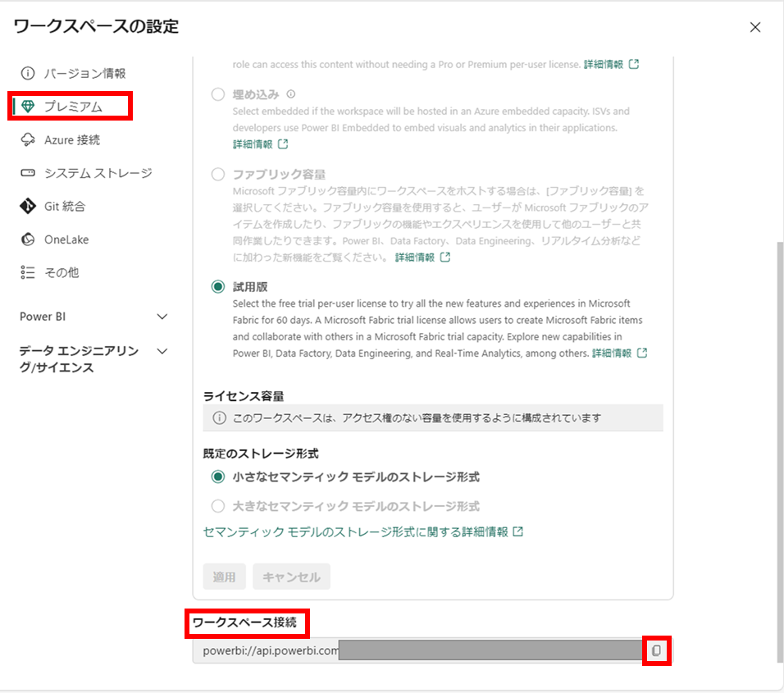Viewport: 784px width, 693px height.
Task: Click the ライセンス容量 heading text
Action: click(x=244, y=396)
